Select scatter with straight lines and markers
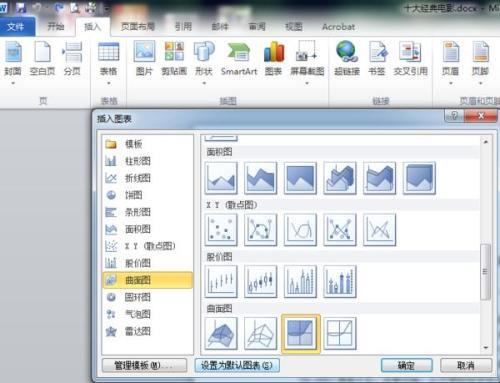This screenshot has height=383, width=500. (x=340, y=230)
